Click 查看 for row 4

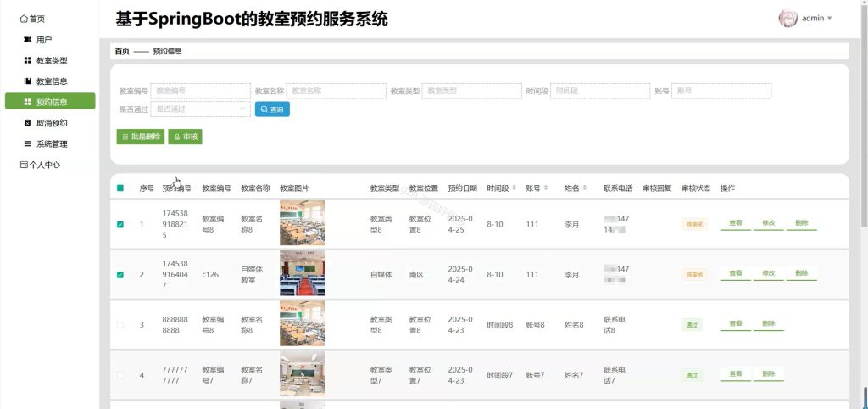point(735,374)
